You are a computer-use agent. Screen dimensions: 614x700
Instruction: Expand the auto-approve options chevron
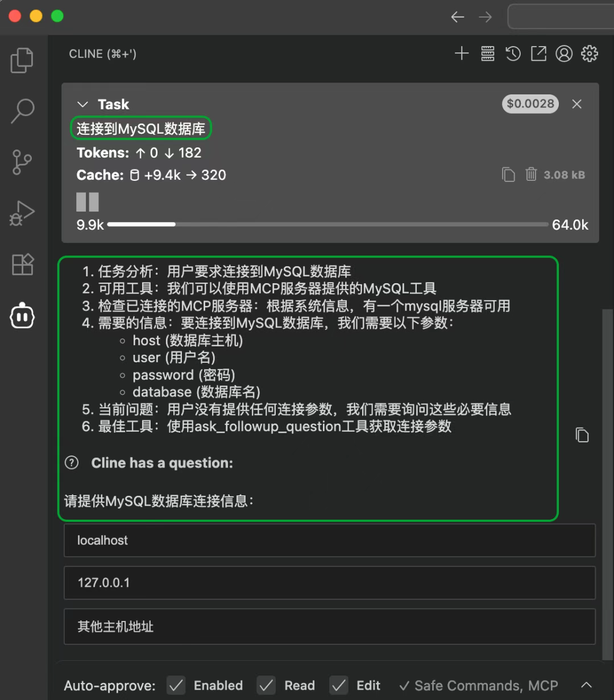point(587,685)
